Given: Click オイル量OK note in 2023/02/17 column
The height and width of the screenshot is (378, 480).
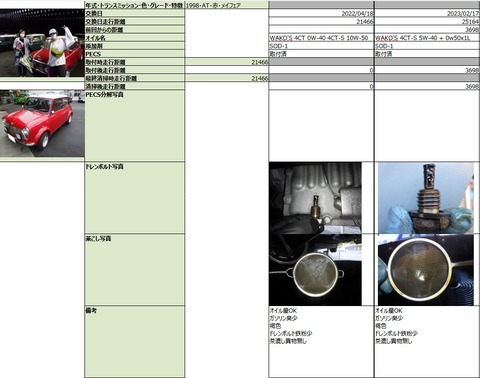Looking at the screenshot, I should click(x=389, y=310).
